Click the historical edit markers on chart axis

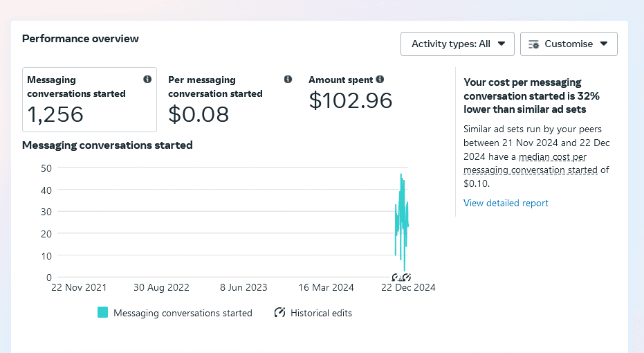click(401, 278)
